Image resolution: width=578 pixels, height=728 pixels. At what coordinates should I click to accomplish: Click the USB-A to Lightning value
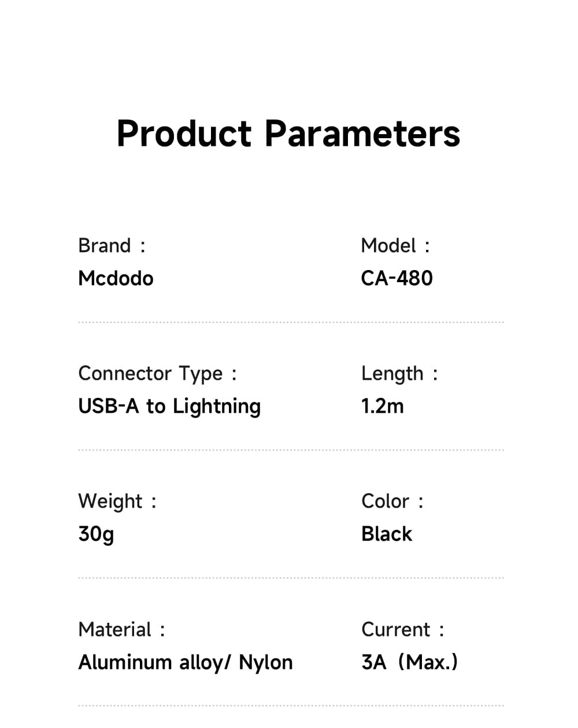(169, 407)
